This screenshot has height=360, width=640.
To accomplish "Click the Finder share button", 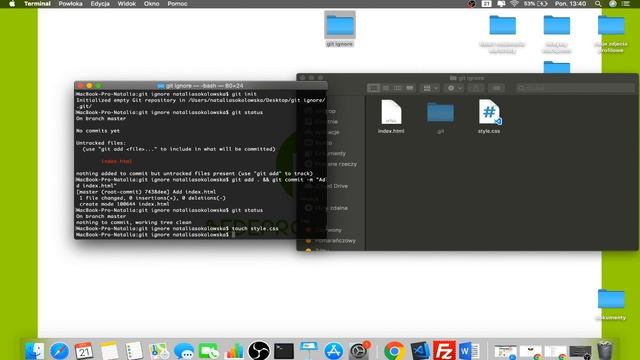I will (476, 88).
